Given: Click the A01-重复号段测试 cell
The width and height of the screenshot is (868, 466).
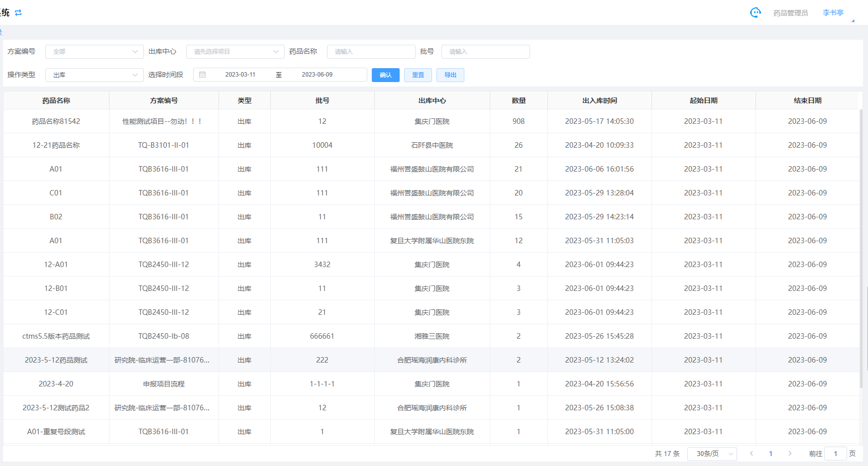Looking at the screenshot, I should 56,432.
